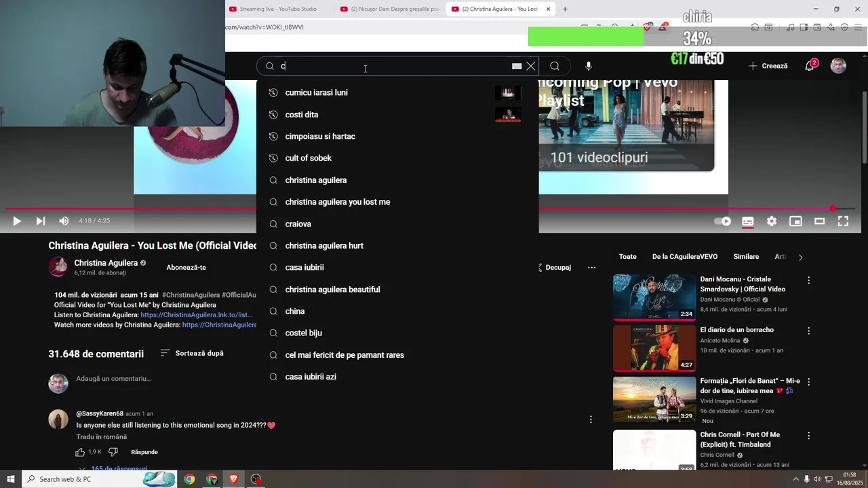
Task: Click Abonează-te subscribe button
Action: pyautogui.click(x=186, y=268)
